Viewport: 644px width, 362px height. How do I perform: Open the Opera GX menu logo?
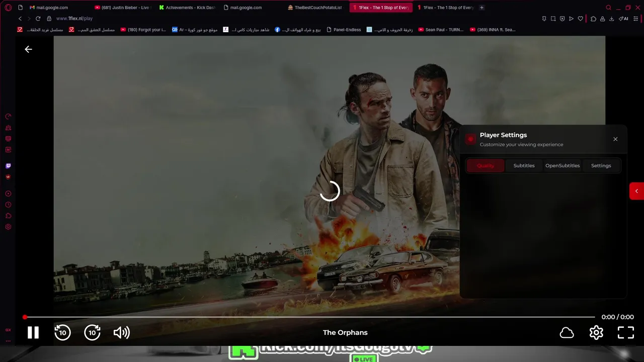(x=8, y=8)
